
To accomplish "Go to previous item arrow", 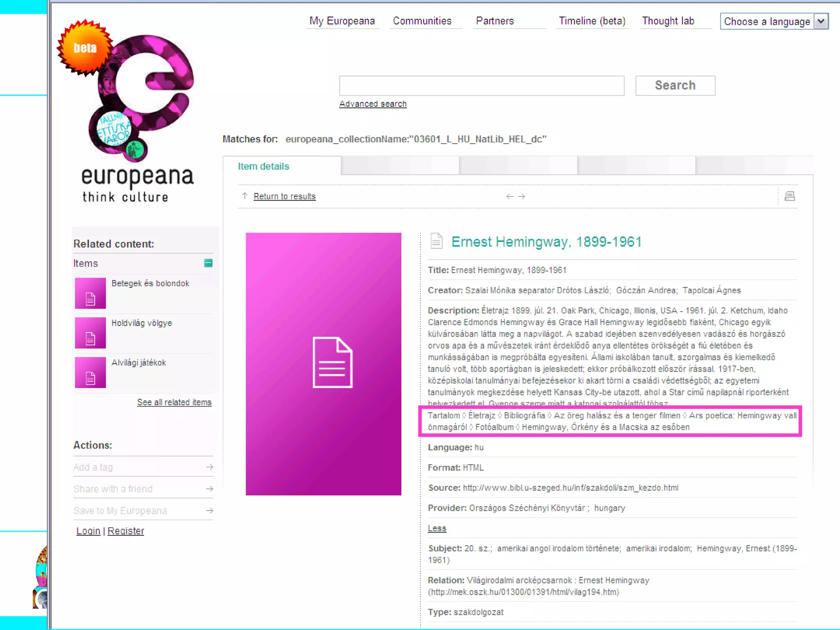I will coord(509,196).
